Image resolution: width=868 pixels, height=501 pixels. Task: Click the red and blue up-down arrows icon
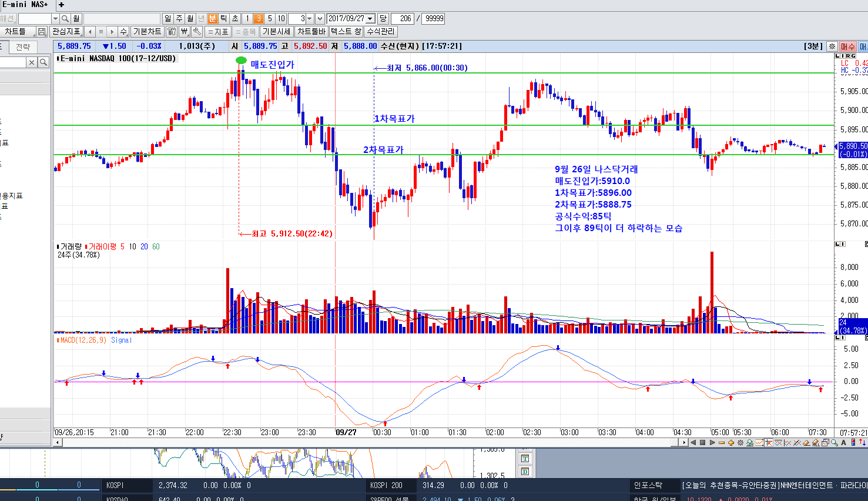point(862,443)
